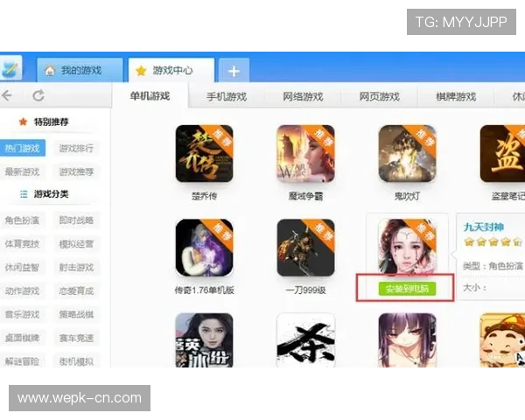Open the 楚乔传 game icon

tap(204, 154)
